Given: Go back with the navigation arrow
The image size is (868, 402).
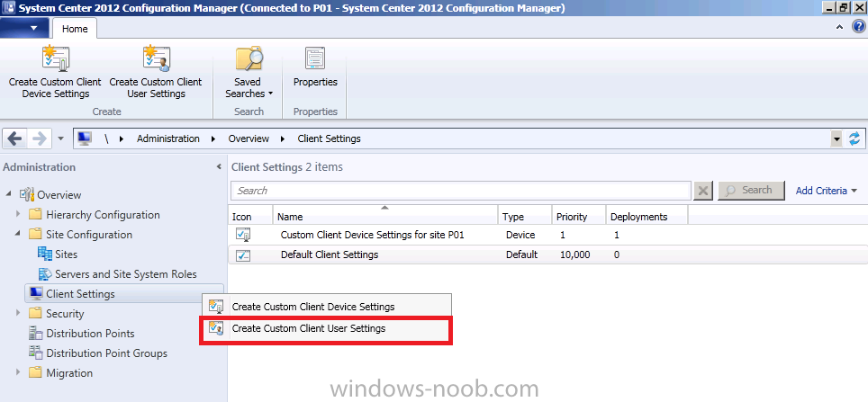Looking at the screenshot, I should pos(15,138).
